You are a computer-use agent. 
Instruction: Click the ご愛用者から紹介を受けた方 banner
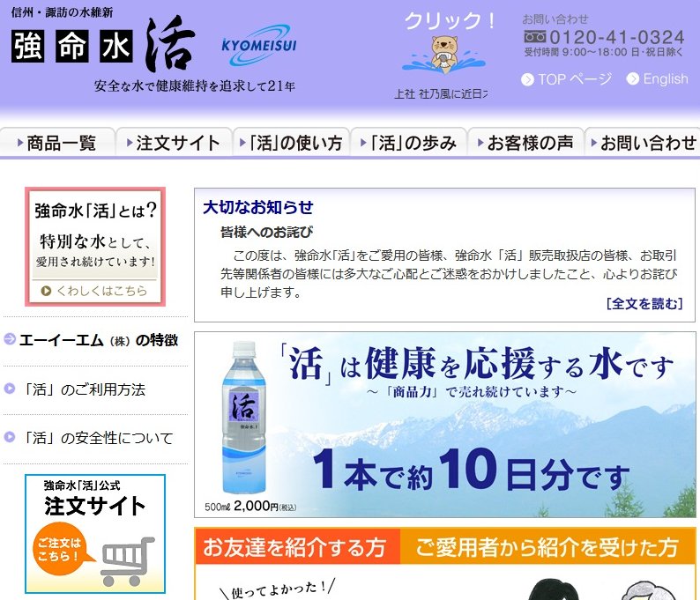tap(547, 547)
